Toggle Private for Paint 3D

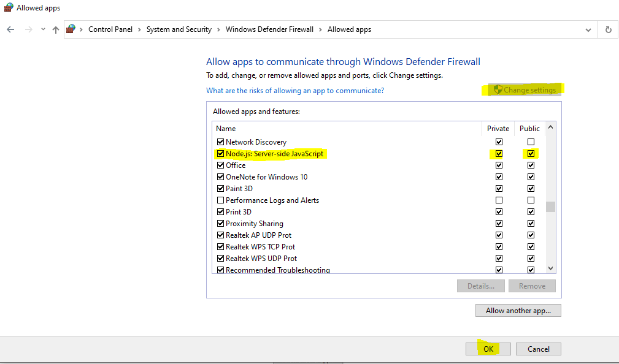(x=499, y=189)
